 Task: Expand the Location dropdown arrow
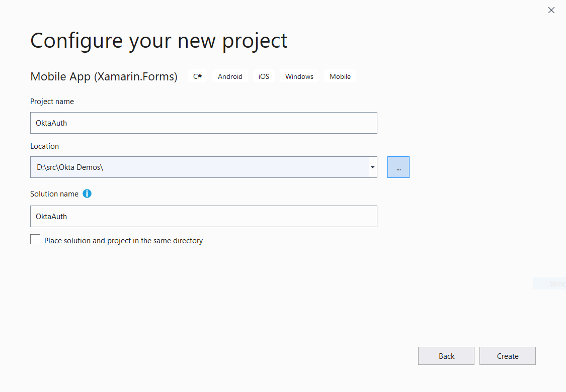[x=372, y=167]
